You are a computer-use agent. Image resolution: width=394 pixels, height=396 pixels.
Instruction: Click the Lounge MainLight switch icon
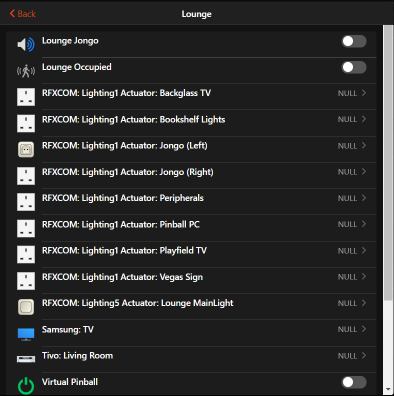(x=26, y=307)
